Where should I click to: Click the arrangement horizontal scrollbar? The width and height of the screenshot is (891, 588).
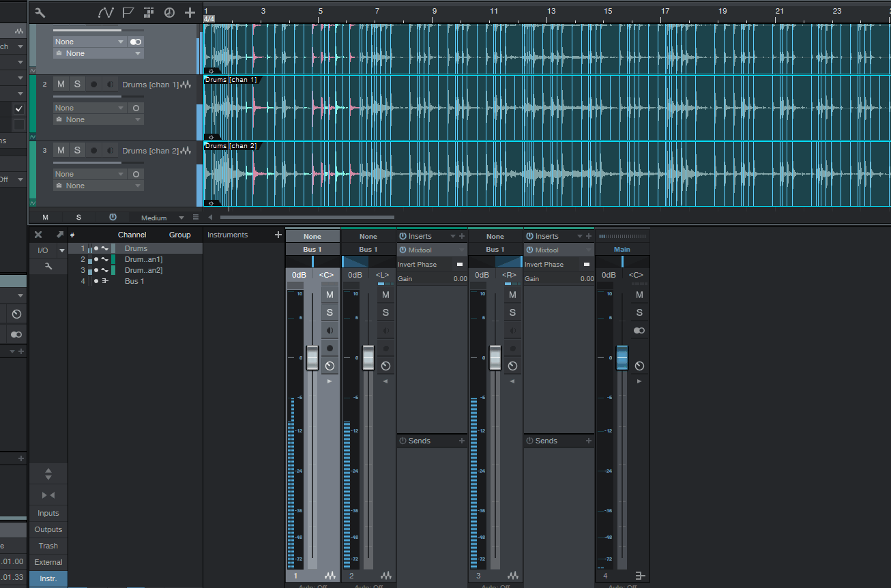click(307, 218)
